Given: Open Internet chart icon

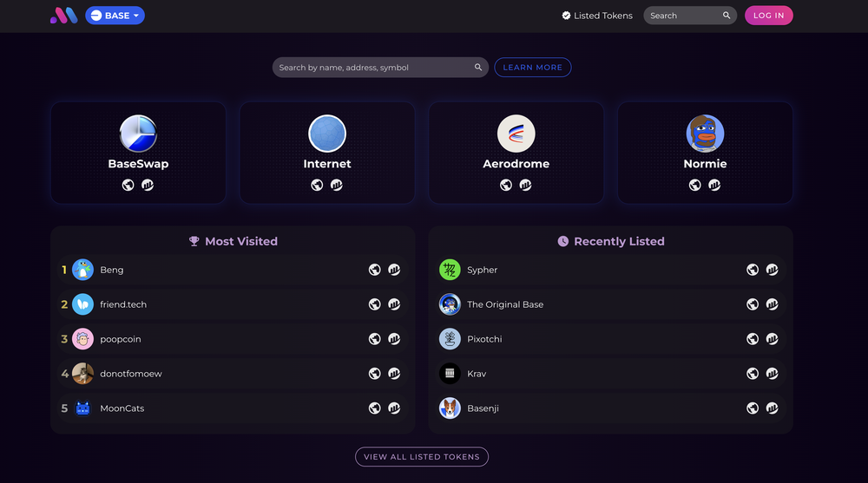Looking at the screenshot, I should click(337, 185).
